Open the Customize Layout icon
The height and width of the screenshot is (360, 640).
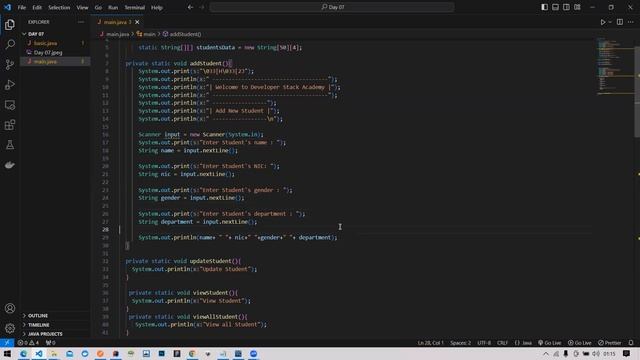(x=577, y=7)
